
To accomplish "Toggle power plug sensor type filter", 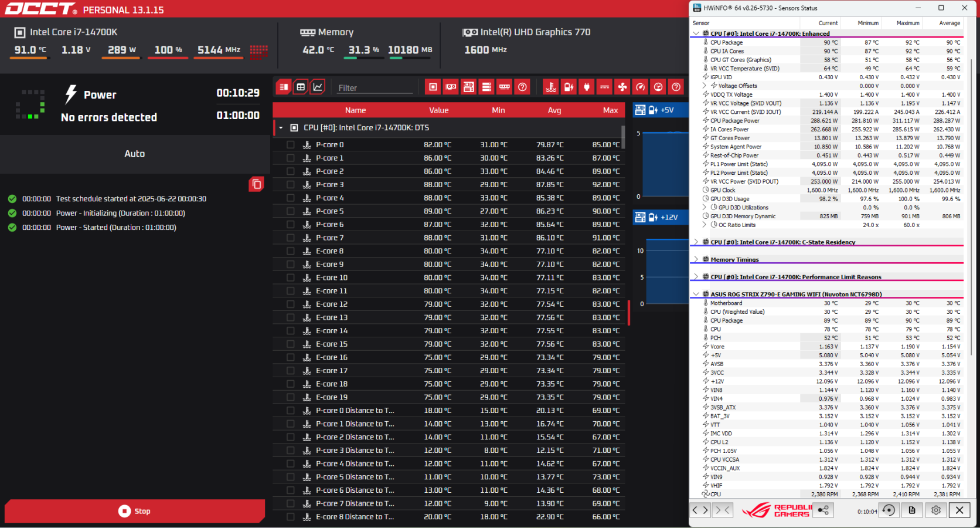I will 587,87.
